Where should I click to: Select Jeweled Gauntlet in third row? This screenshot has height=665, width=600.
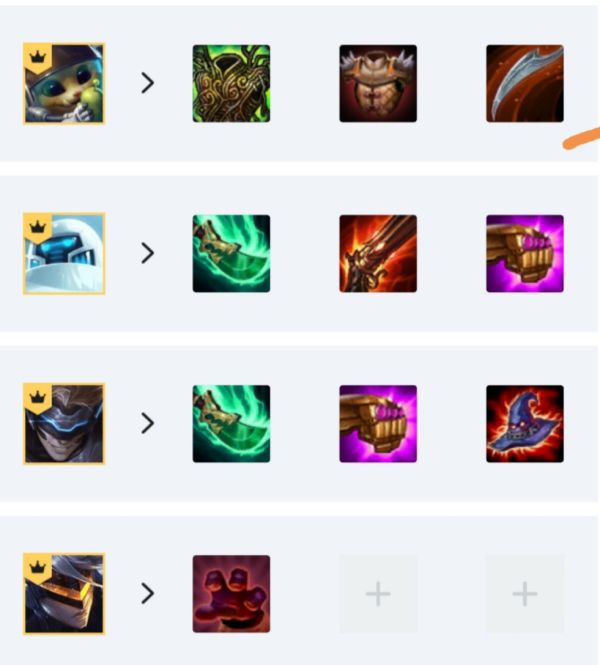tap(378, 424)
